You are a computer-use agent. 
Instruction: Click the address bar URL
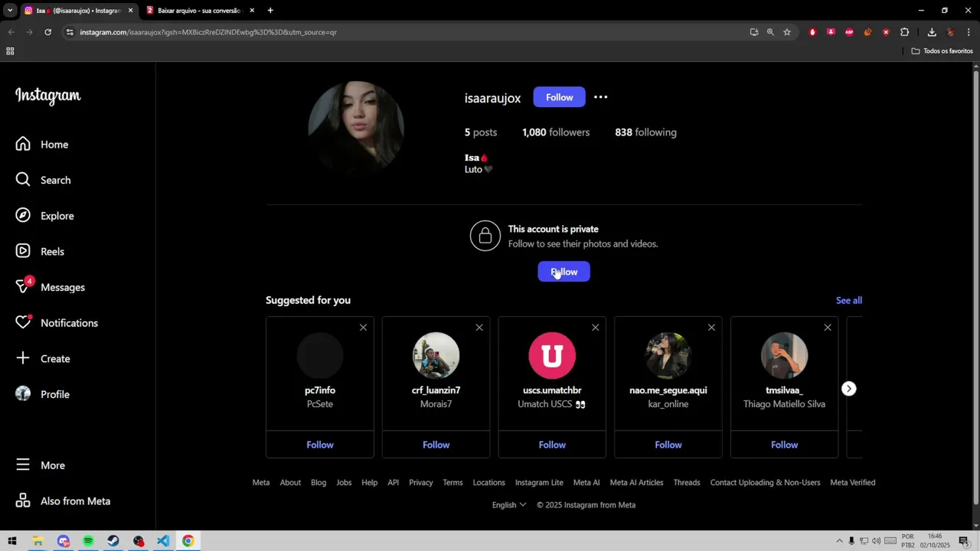click(x=208, y=32)
